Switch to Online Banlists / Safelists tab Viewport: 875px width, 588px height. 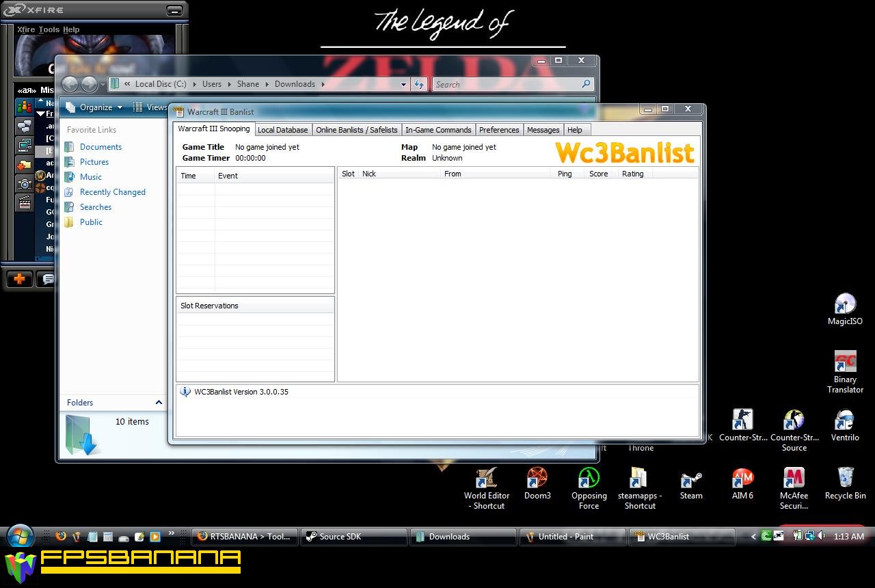[x=356, y=130]
